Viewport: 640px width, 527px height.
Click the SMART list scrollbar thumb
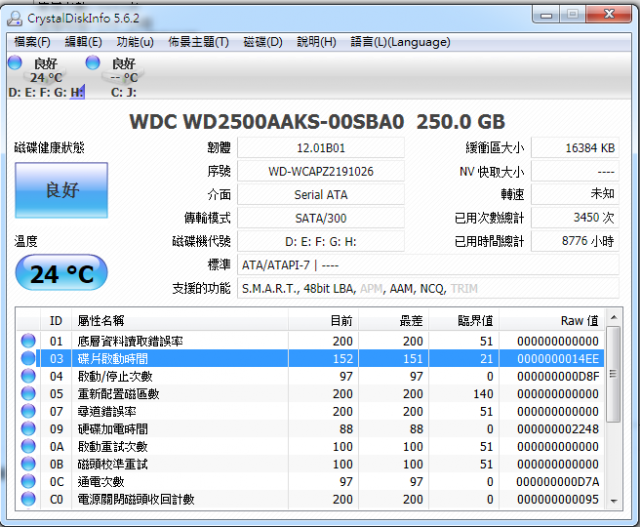coord(613,374)
